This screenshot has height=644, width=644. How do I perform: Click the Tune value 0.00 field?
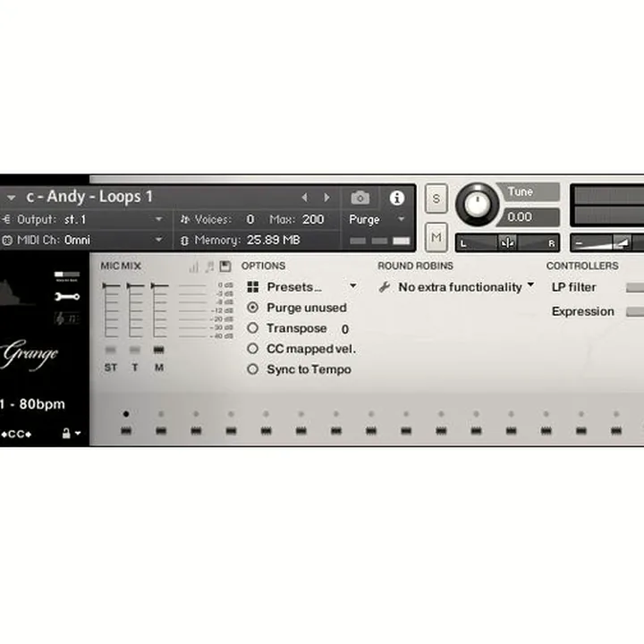pyautogui.click(x=529, y=216)
